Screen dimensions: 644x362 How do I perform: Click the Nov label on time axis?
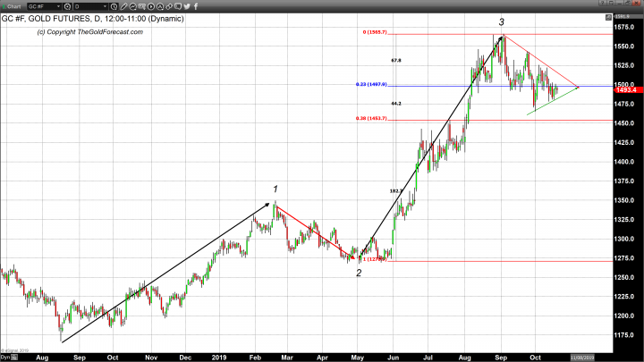[x=151, y=358]
